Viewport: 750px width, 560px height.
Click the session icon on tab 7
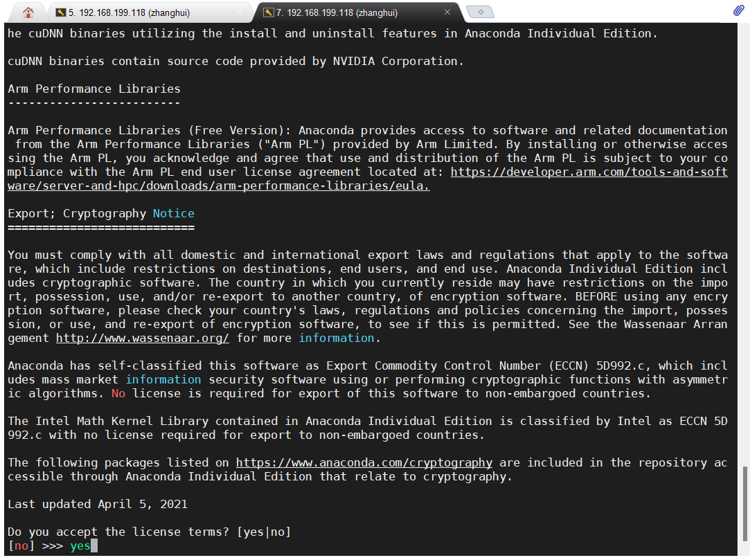click(268, 12)
